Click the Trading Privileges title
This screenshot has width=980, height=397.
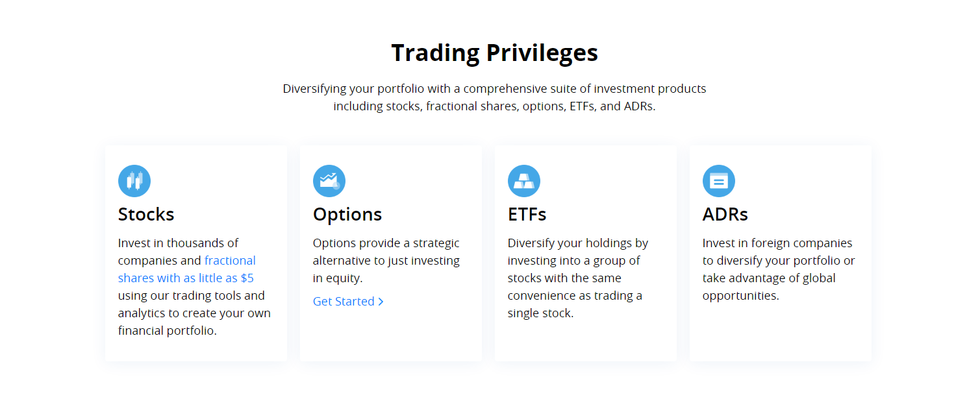pyautogui.click(x=494, y=52)
